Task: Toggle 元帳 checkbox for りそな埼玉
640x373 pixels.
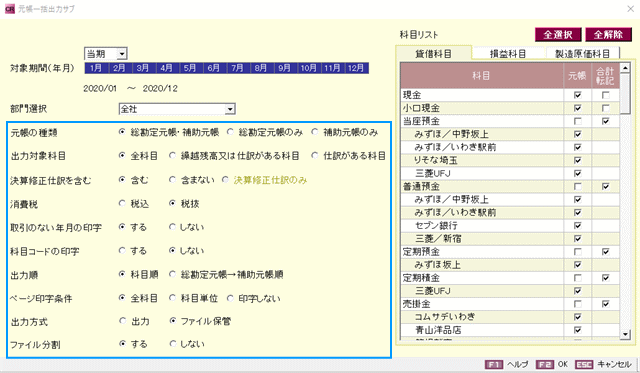Action: point(578,160)
